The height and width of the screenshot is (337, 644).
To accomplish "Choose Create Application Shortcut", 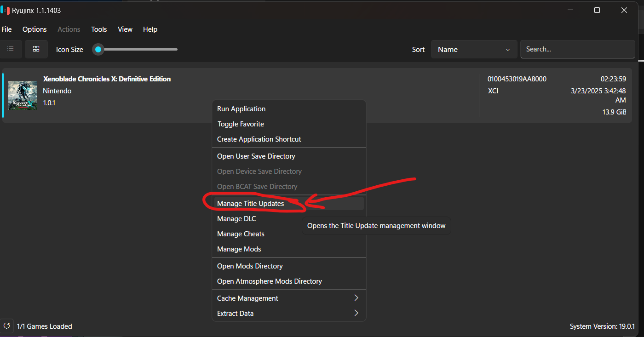I will (289, 139).
